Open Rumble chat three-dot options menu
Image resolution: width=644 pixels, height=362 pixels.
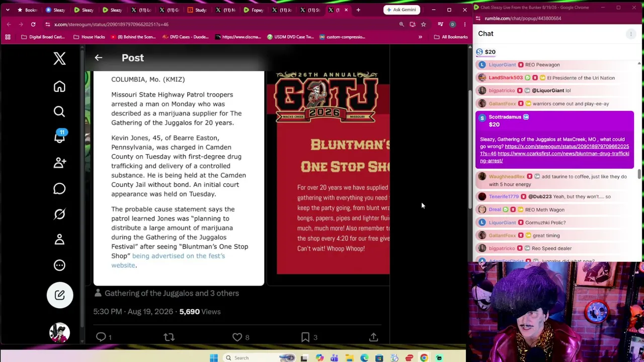click(630, 34)
